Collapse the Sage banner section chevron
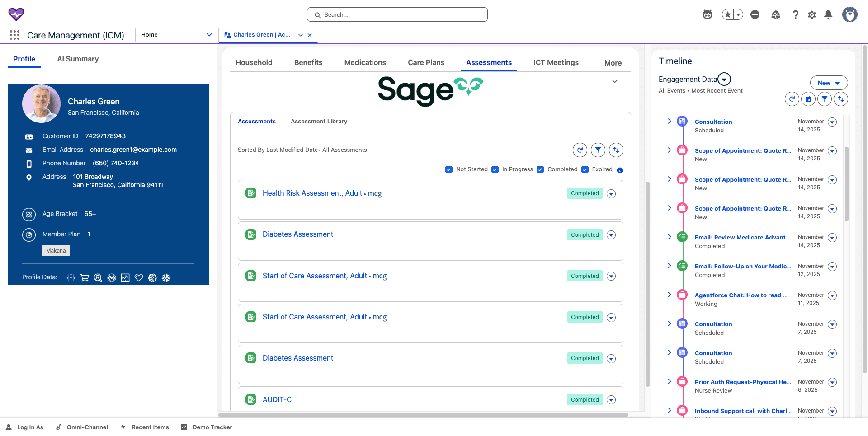This screenshot has height=436, width=868. point(615,81)
